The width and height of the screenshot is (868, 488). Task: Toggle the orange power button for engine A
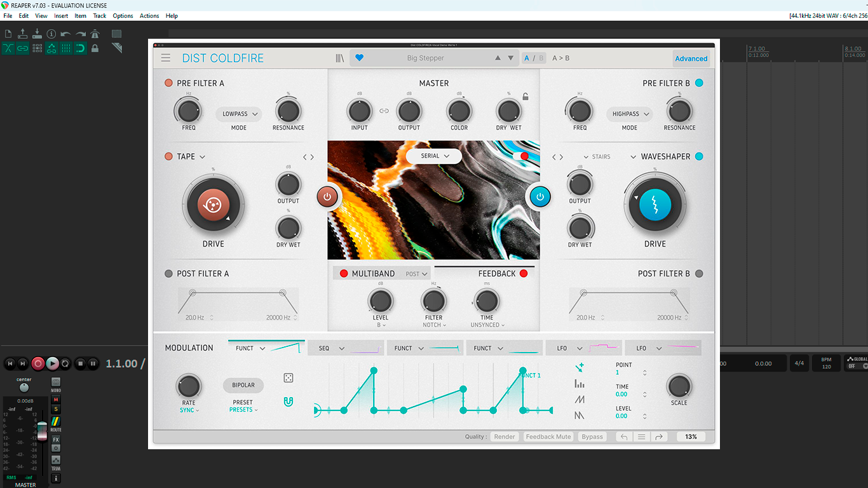[x=327, y=196]
